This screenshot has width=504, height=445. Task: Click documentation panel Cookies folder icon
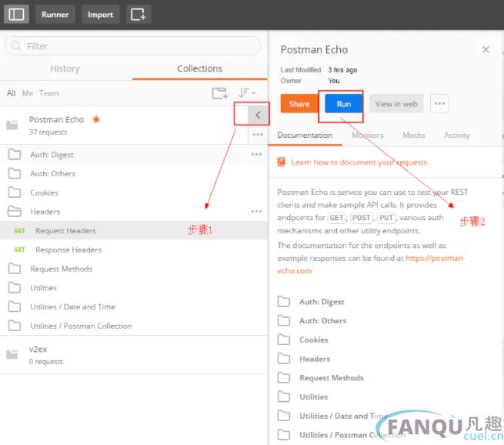(x=284, y=340)
